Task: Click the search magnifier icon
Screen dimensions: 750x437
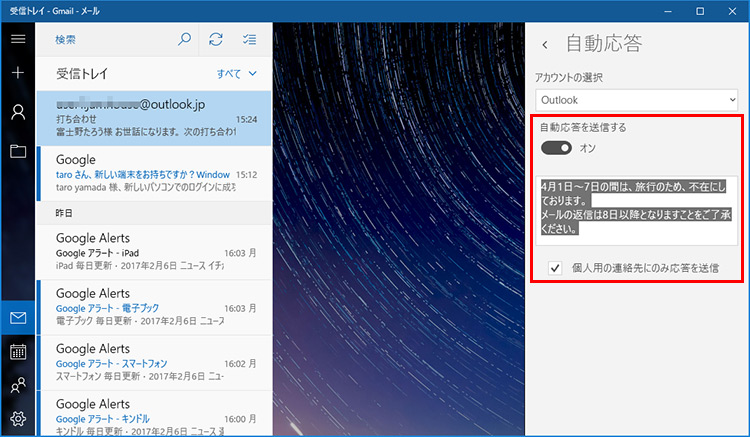Action: [185, 39]
